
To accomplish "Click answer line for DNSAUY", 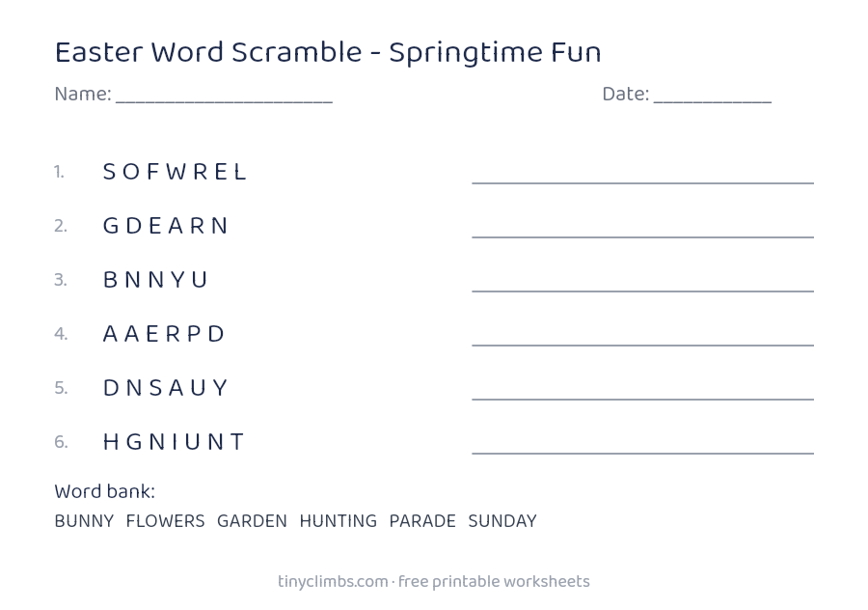I will tap(642, 399).
